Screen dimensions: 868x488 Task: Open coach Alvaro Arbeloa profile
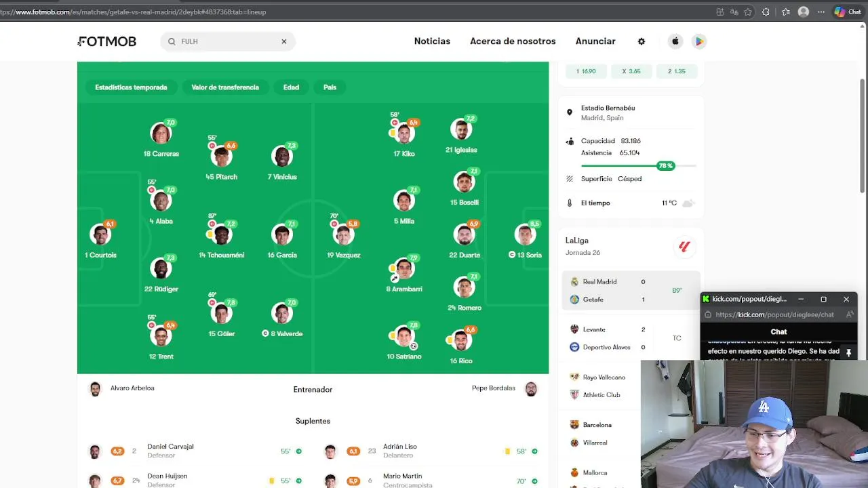[122, 389]
